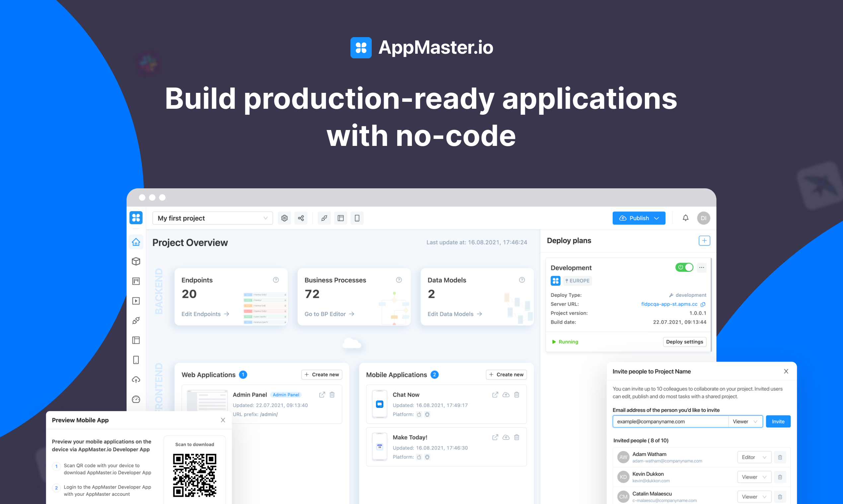Show help for Endpoints card
The width and height of the screenshot is (843, 504).
pyautogui.click(x=276, y=280)
